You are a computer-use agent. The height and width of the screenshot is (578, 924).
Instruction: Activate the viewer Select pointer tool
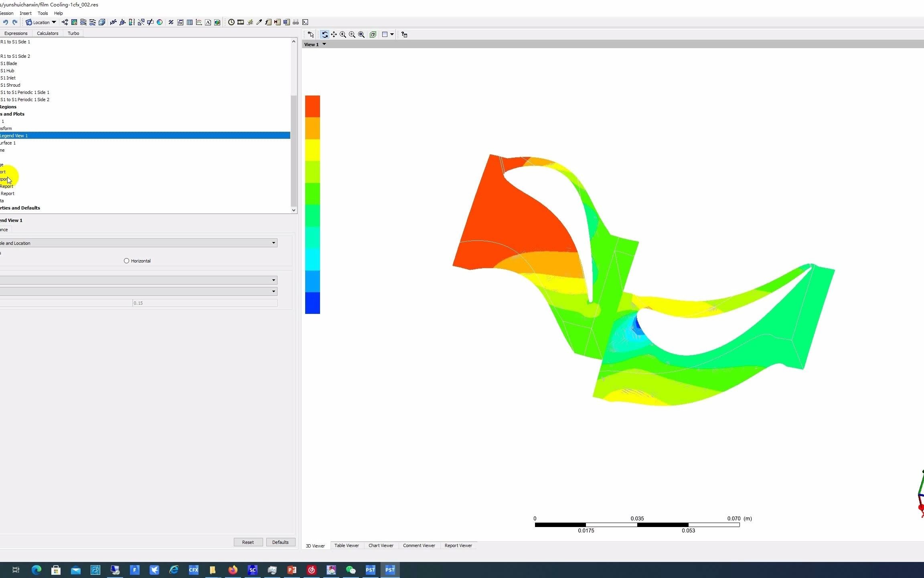[x=311, y=35]
